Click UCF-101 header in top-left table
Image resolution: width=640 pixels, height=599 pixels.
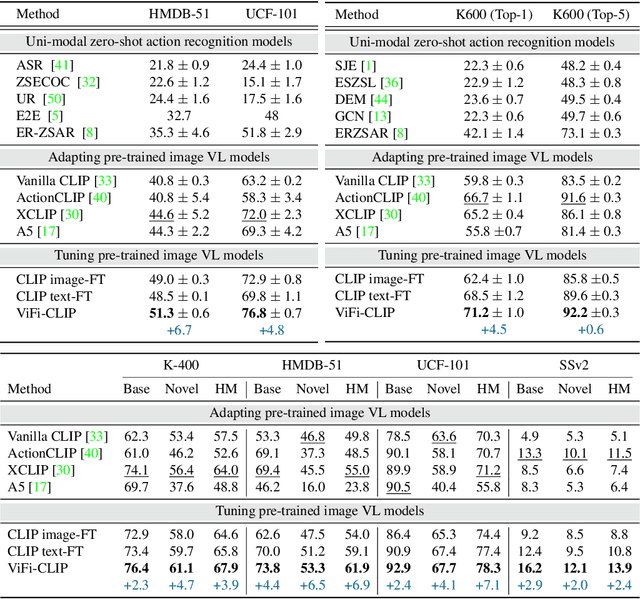(x=274, y=15)
